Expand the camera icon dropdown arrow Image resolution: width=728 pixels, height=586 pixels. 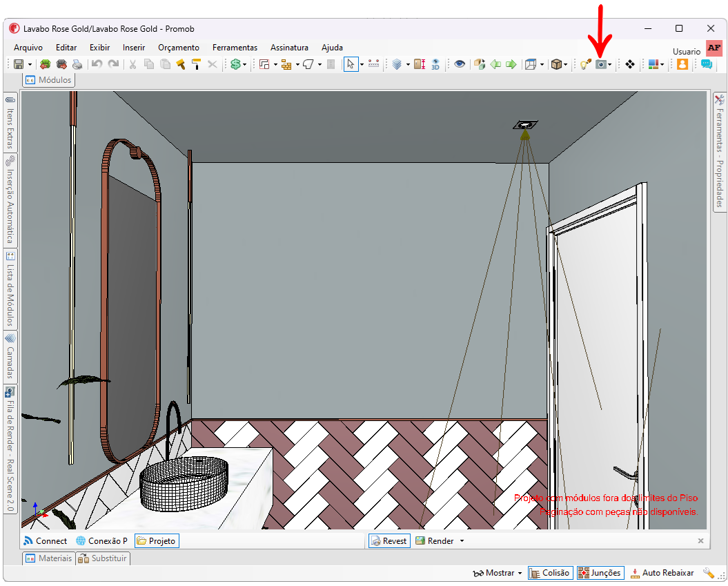[x=609, y=65]
